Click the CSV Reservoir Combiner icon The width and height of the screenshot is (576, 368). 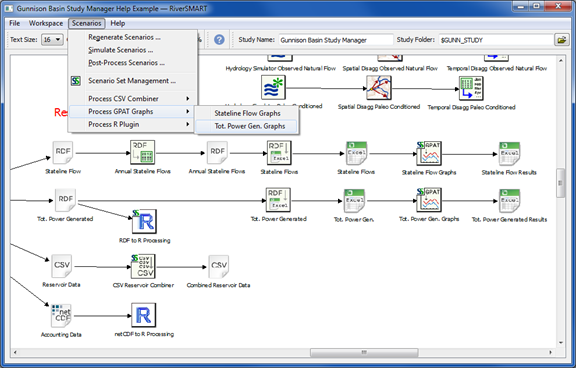[143, 266]
